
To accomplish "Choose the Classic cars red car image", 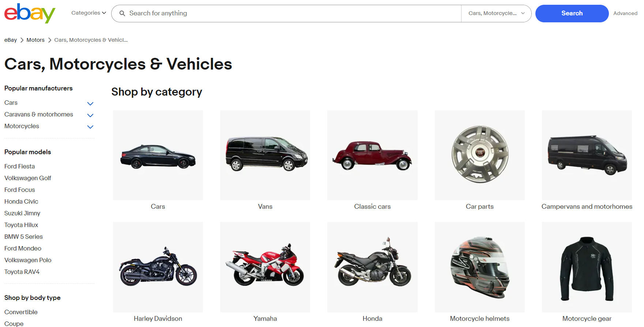I will tap(372, 155).
